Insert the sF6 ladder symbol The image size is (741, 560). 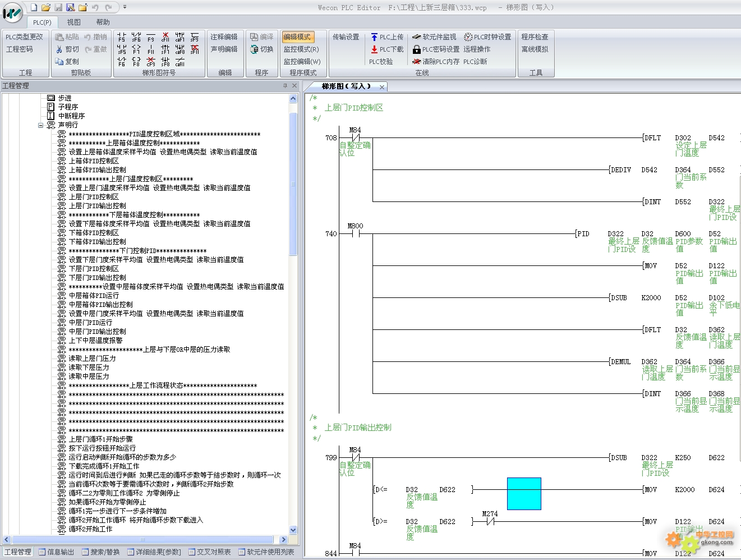pos(136,37)
